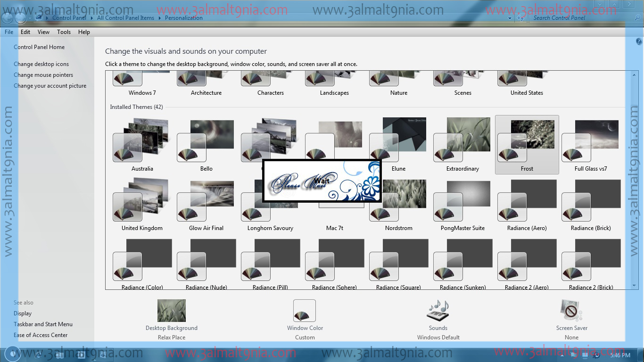The image size is (644, 362).
Task: Apply the Radiance (Pill) theme
Action: 270,263
